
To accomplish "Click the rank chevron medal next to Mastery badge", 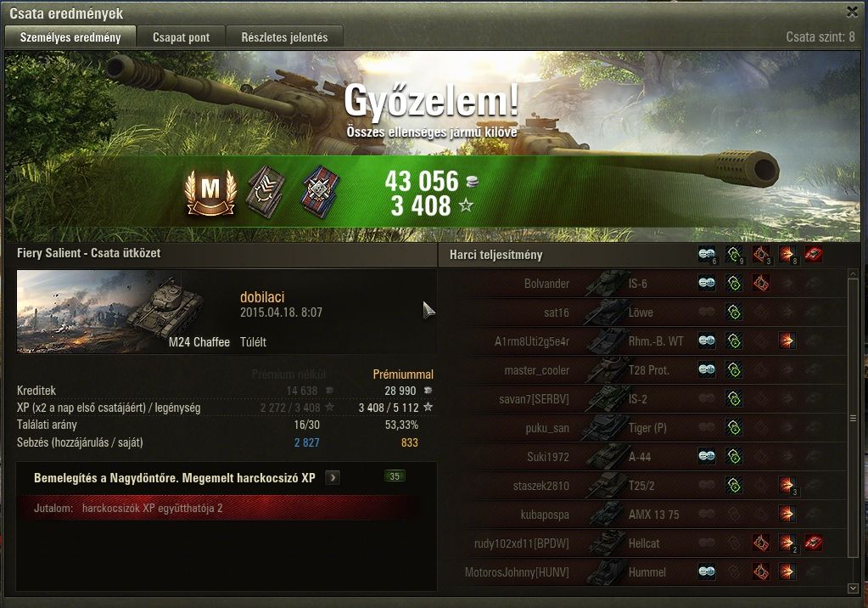I will [266, 192].
